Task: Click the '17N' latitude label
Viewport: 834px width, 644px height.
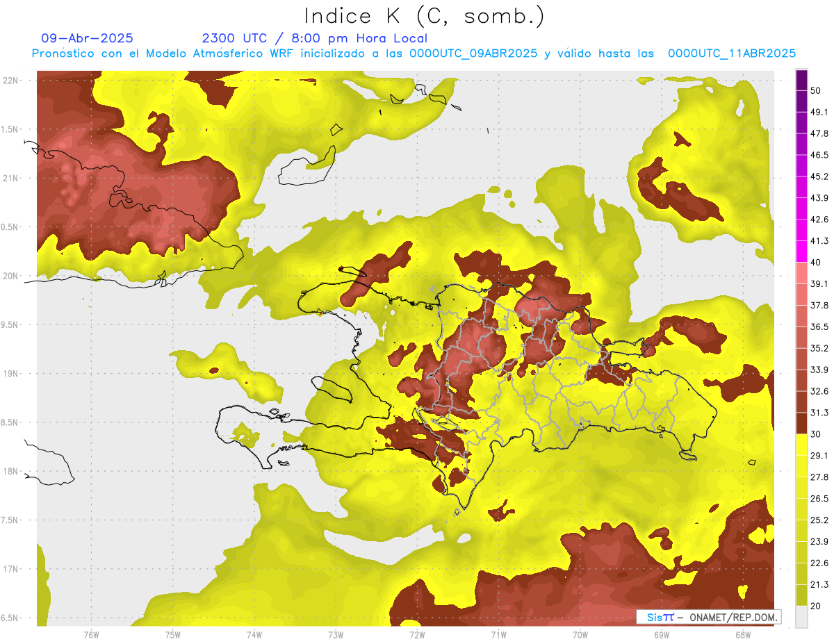Action: [x=10, y=569]
